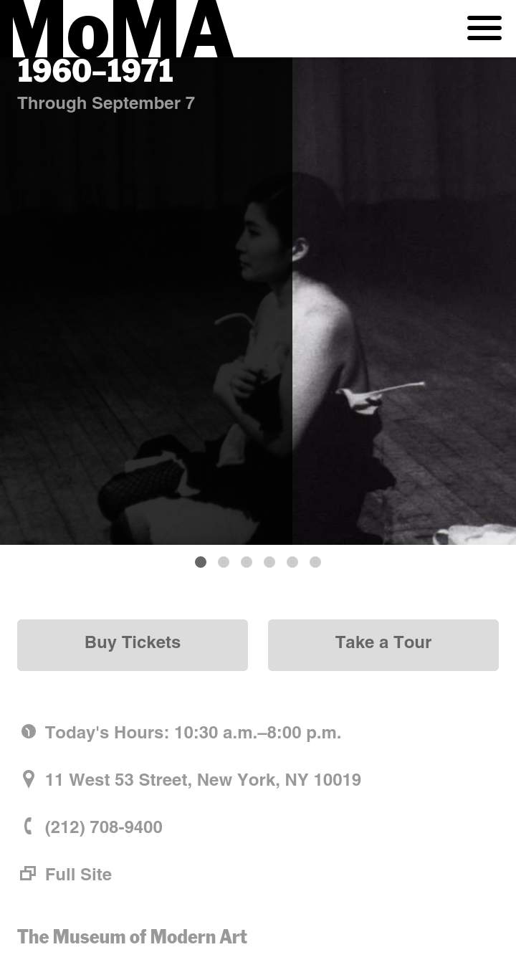Show the last carousel slide dot
Viewport: 516px width, 980px height.
click(315, 562)
